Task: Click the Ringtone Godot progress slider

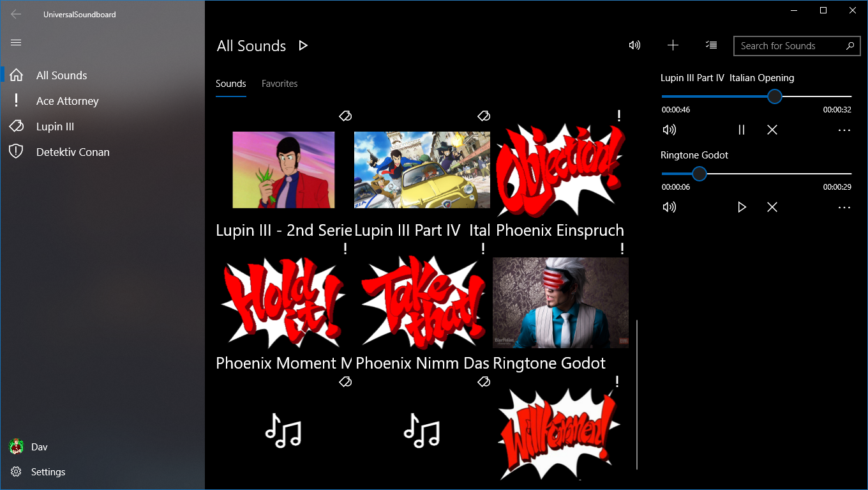Action: pyautogui.click(x=756, y=174)
